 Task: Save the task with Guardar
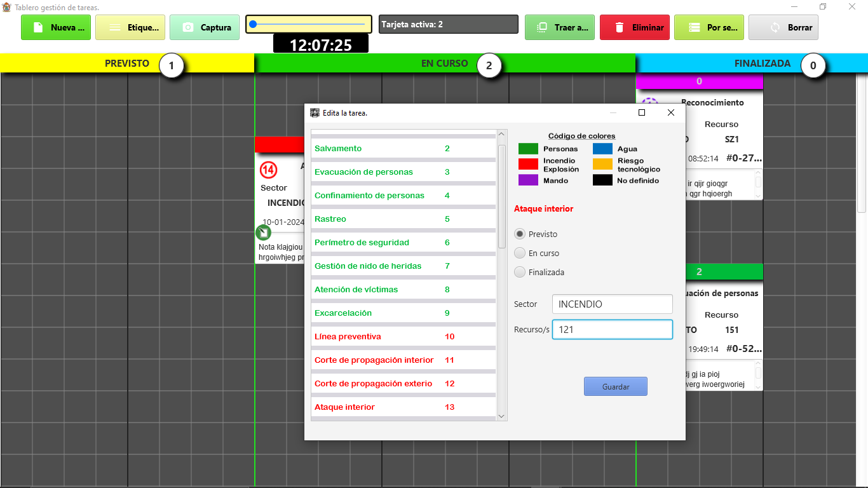(616, 386)
